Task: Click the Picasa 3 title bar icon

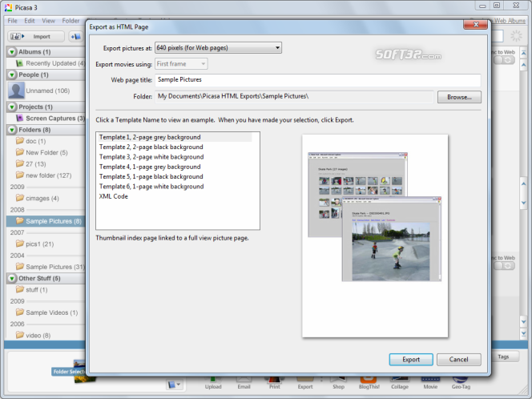Action: [x=8, y=7]
